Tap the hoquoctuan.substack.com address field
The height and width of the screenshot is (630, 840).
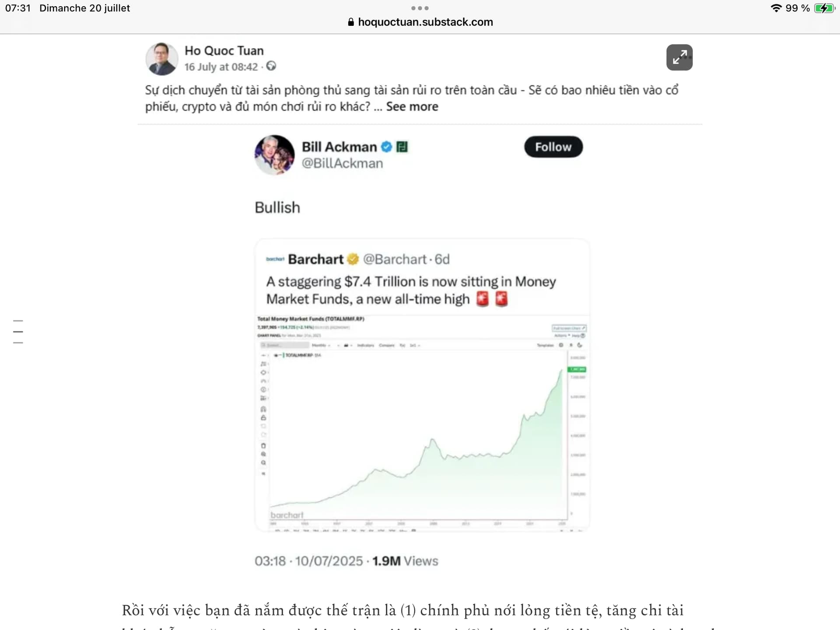[425, 22]
